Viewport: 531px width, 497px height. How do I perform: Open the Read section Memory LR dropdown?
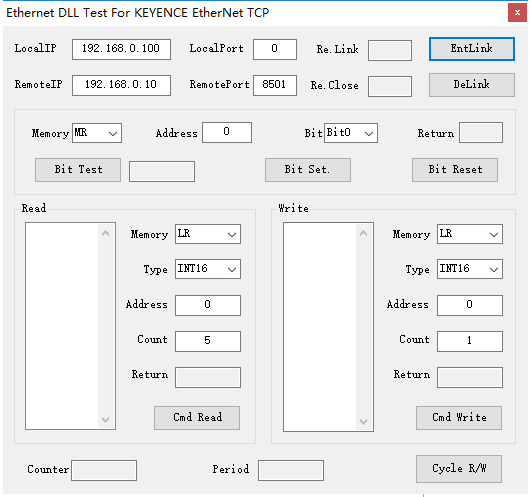pyautogui.click(x=208, y=234)
